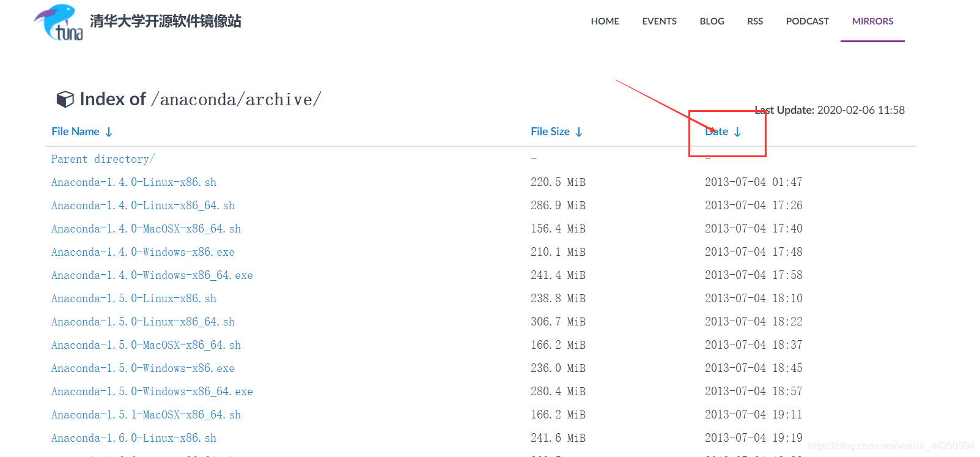Click the File Size sort arrow

click(x=579, y=132)
